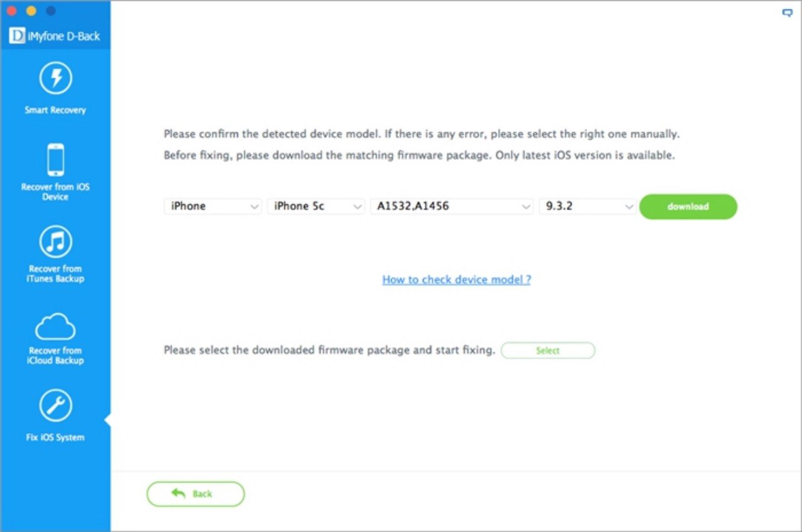802x532 pixels.
Task: Switch to the Smart Recovery label tab
Action: click(x=55, y=110)
